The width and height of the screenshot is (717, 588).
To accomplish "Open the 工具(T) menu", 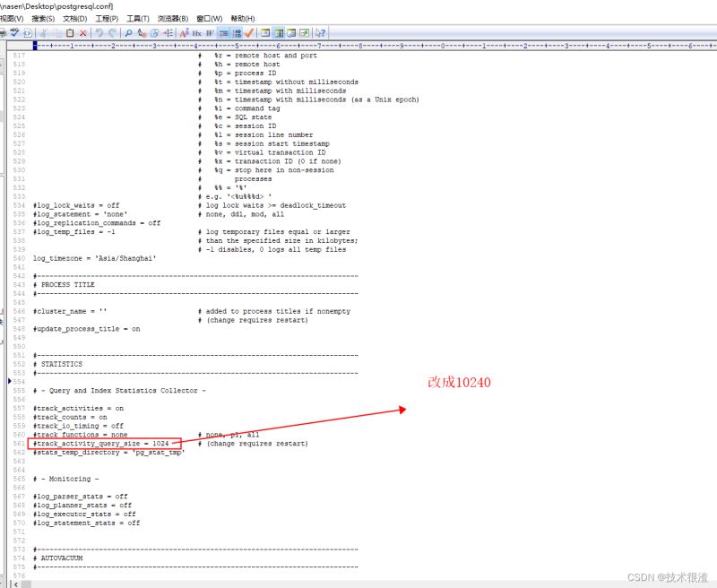I will click(x=138, y=18).
